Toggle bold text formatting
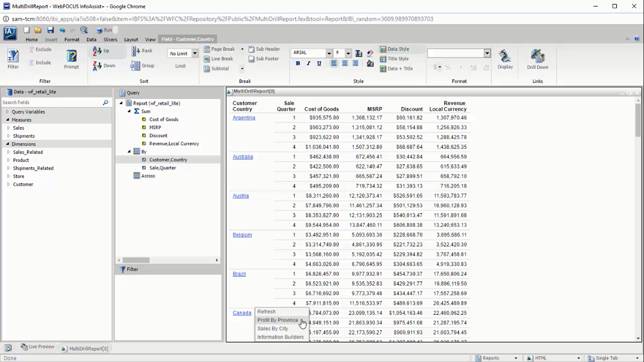The height and width of the screenshot is (362, 644). point(298,64)
